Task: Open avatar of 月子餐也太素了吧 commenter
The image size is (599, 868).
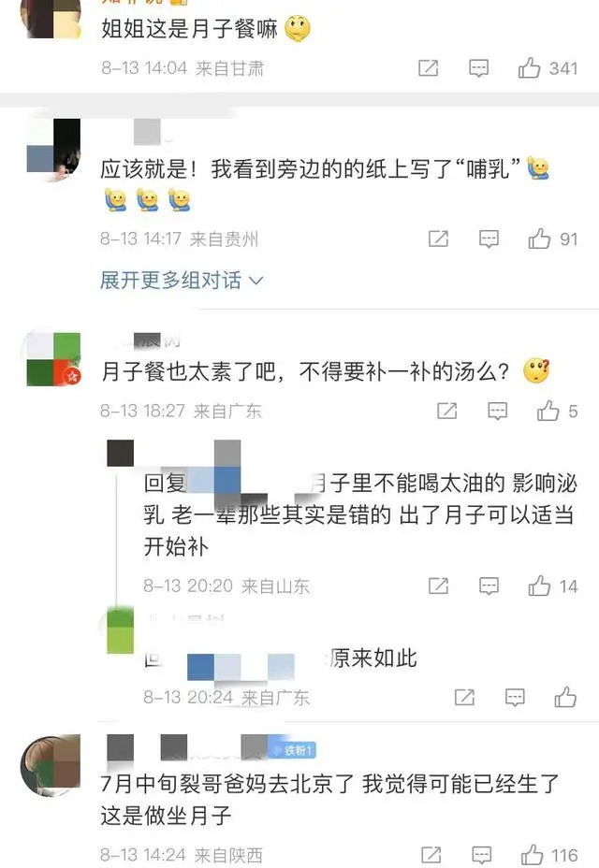Action: [x=53, y=359]
